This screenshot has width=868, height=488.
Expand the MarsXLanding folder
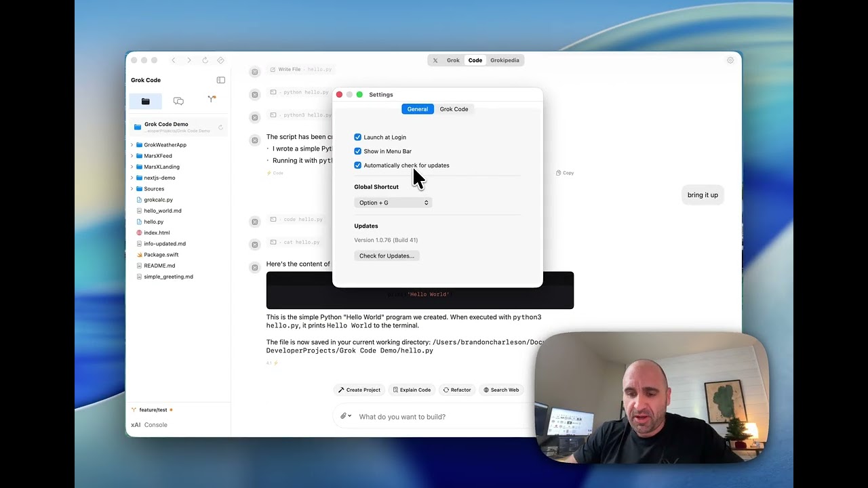point(132,167)
